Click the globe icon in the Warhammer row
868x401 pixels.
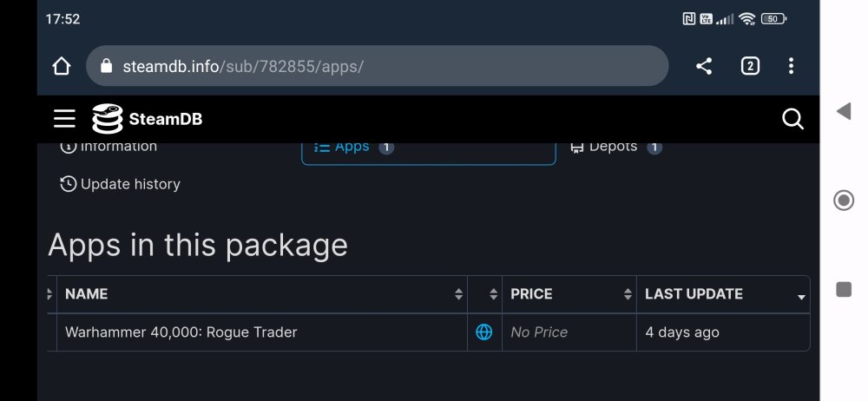coord(484,332)
